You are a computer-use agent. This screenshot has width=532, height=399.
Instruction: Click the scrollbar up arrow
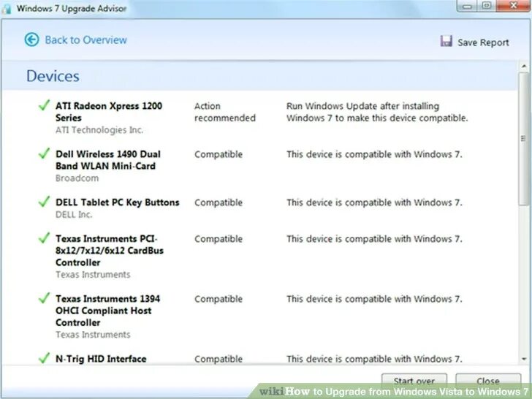pos(524,66)
